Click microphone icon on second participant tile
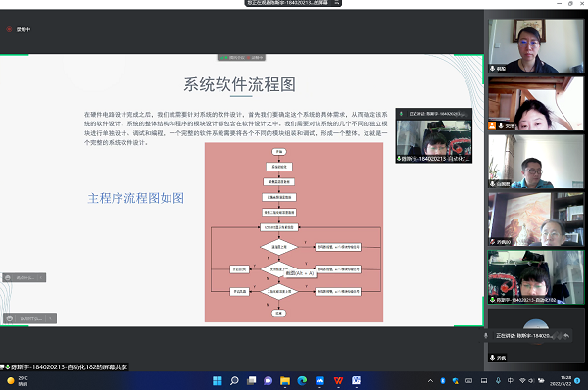The width and height of the screenshot is (588, 390). 501,126
